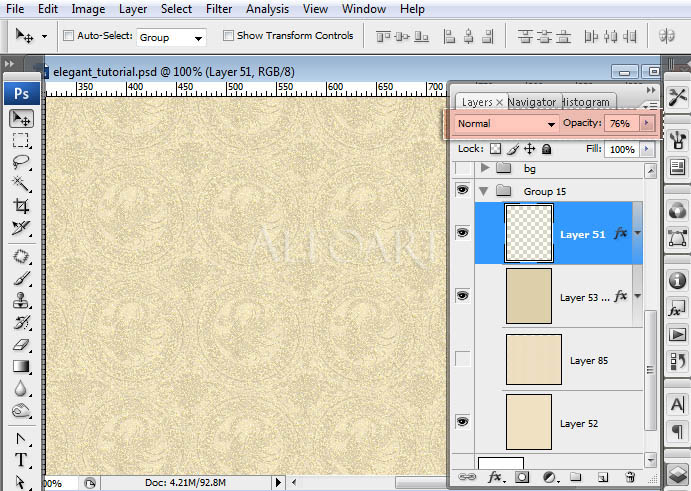Collapse the Group 15 folder
Image resolution: width=691 pixels, height=491 pixels.
485,191
